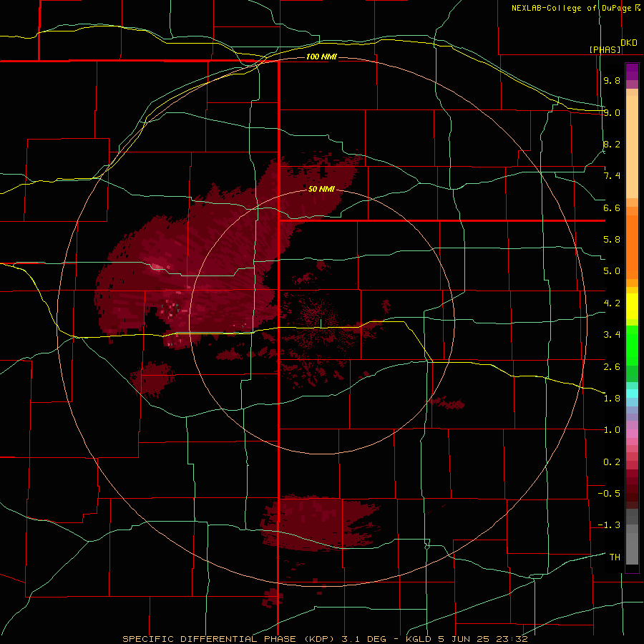This screenshot has height=644, width=644.
Task: Click the 50 NMI range ring label
Action: tap(321, 190)
